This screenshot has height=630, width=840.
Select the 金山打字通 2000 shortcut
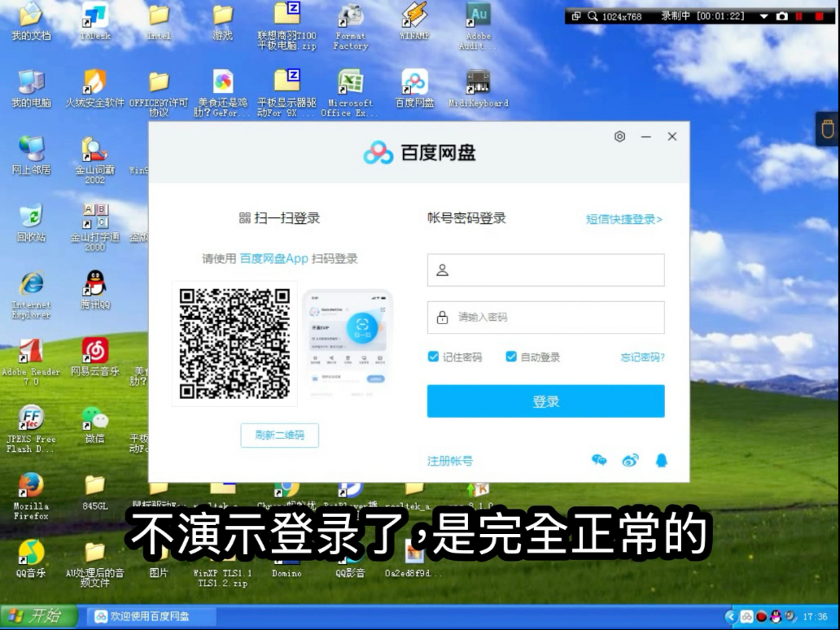94,226
